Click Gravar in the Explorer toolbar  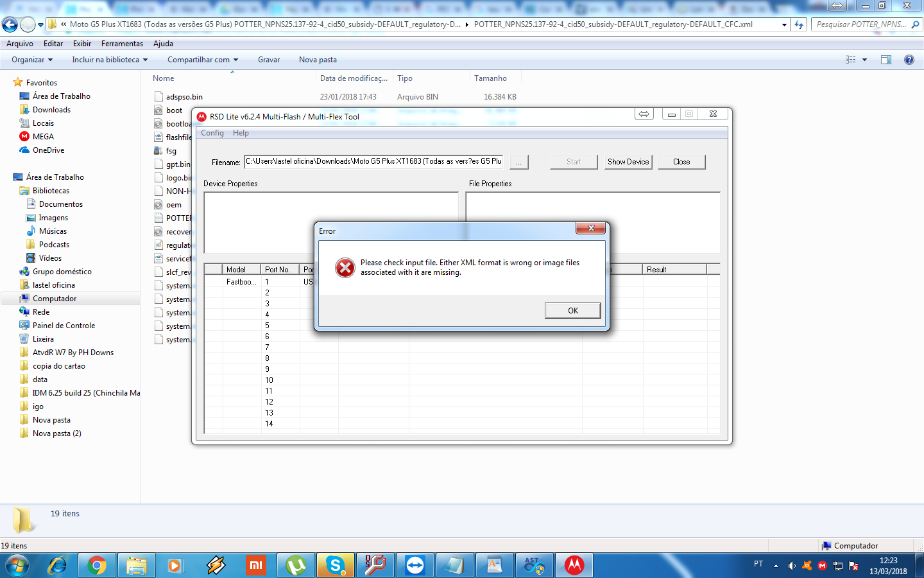point(269,60)
